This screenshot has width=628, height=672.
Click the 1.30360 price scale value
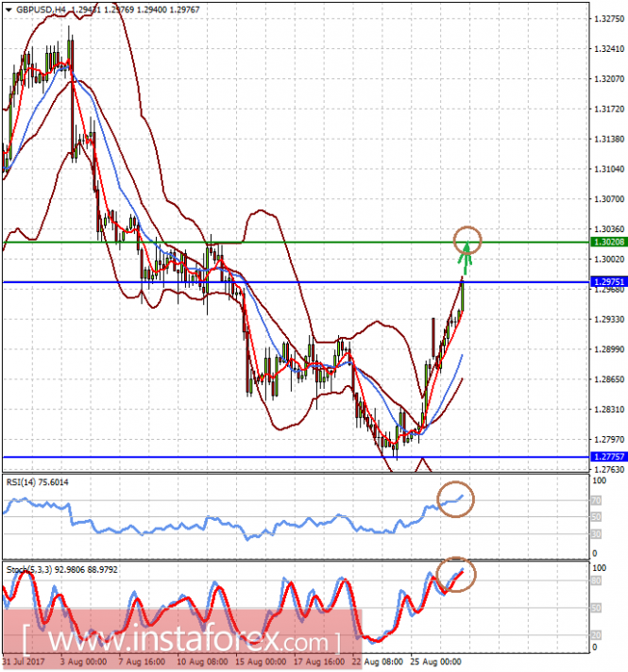609,229
